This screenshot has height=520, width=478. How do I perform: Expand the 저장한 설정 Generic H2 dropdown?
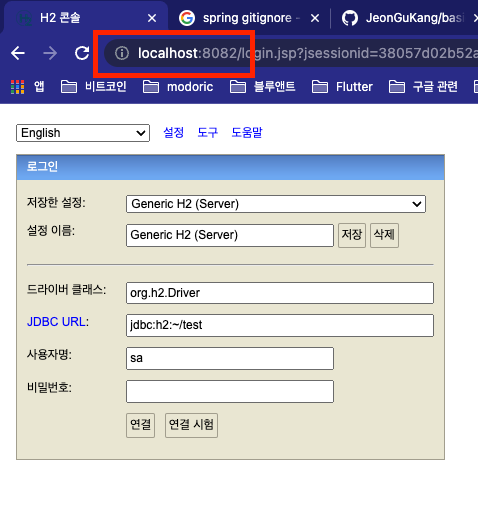[276, 204]
